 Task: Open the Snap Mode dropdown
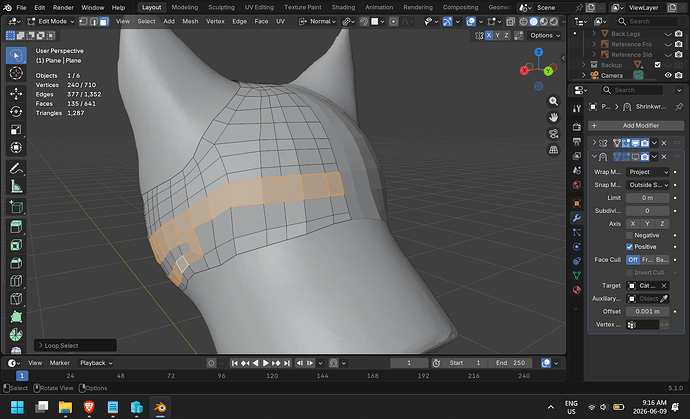[648, 185]
